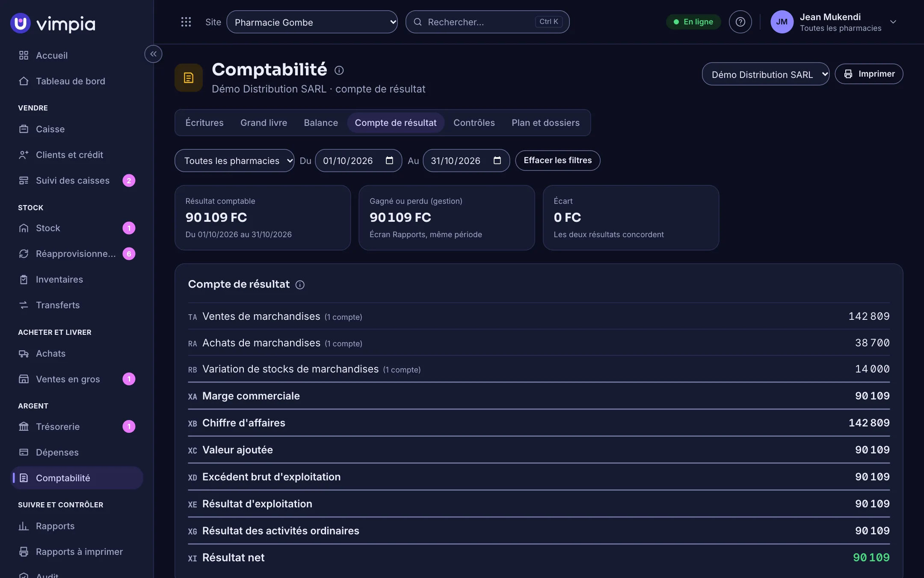Screen dimensions: 924x578
Task: Click the Gagné ou perdu (gestion) card
Action: tap(447, 217)
